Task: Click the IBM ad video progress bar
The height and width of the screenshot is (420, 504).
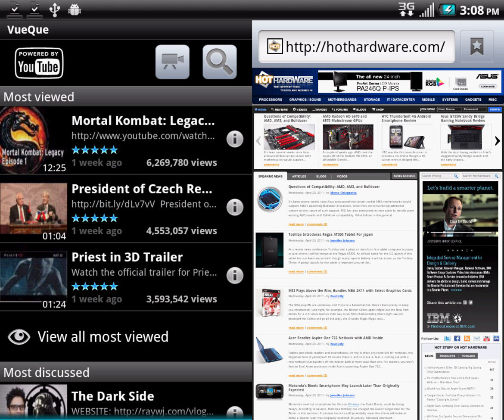Action: [461, 232]
